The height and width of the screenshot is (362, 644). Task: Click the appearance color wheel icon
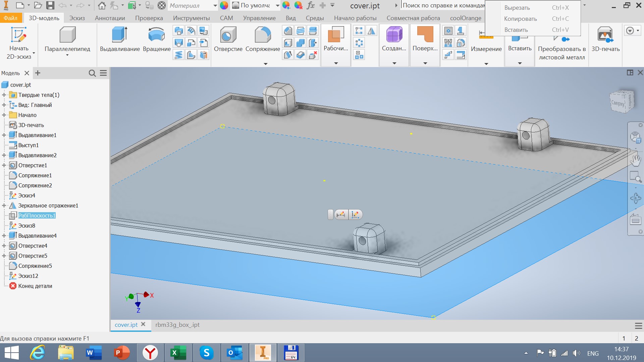coord(224,5)
